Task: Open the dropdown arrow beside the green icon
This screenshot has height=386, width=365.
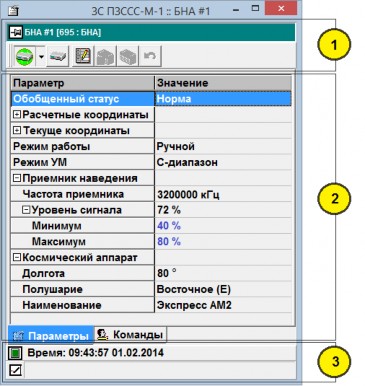Action: [x=41, y=56]
